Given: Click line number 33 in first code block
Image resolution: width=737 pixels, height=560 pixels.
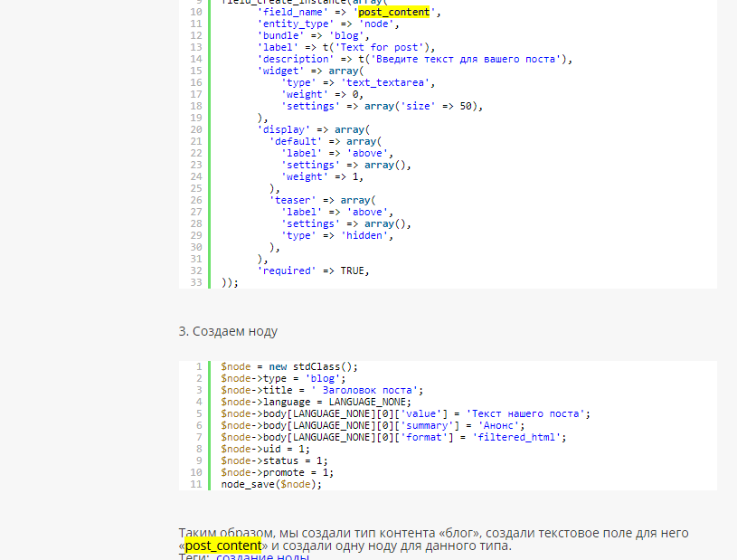Looking at the screenshot, I should (196, 282).
